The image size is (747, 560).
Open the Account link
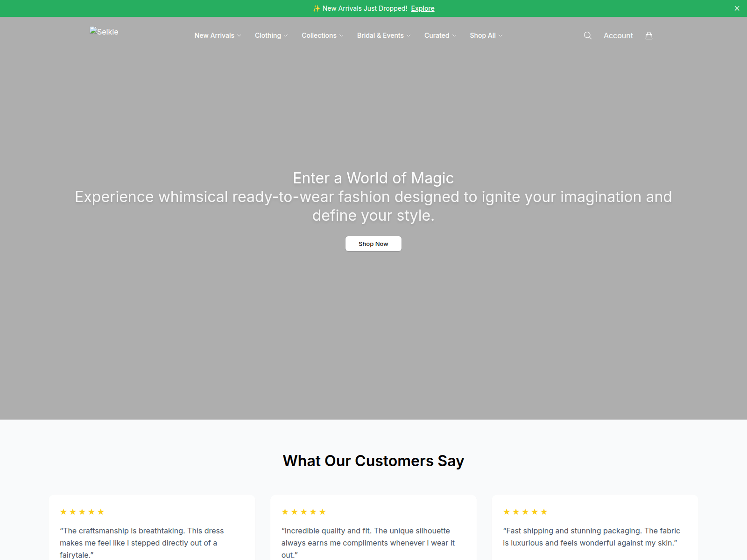click(618, 35)
